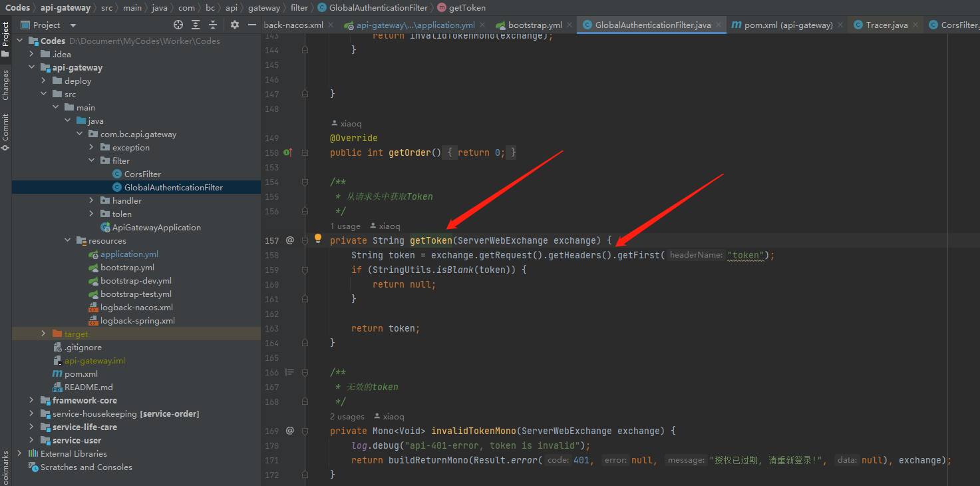Close the bootstrap.yml editor tab
Image resolution: width=980 pixels, height=486 pixels.
571,25
